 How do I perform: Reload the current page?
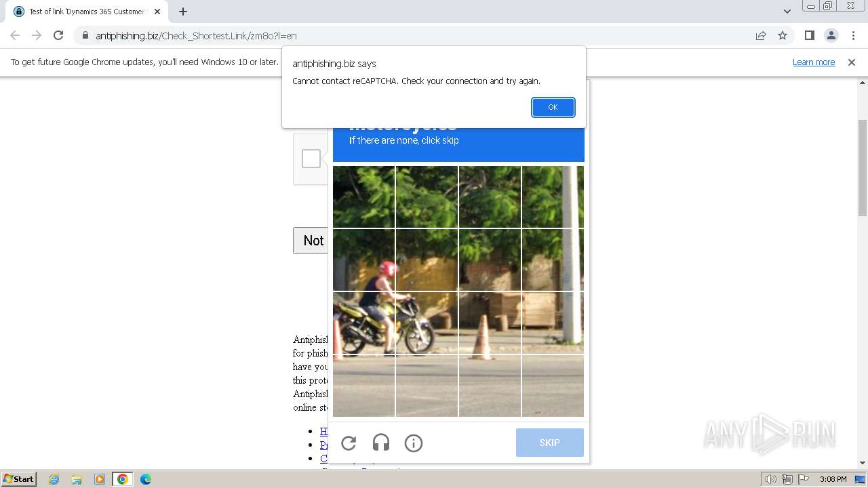[58, 35]
